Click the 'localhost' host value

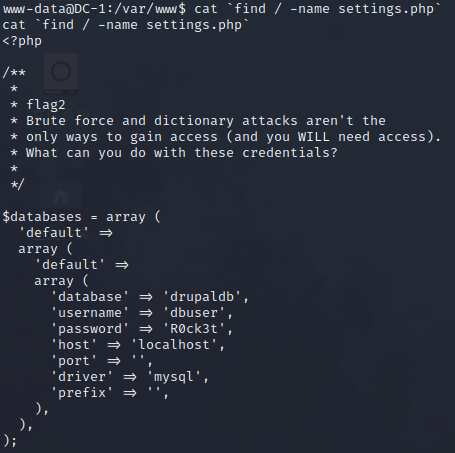(x=174, y=345)
